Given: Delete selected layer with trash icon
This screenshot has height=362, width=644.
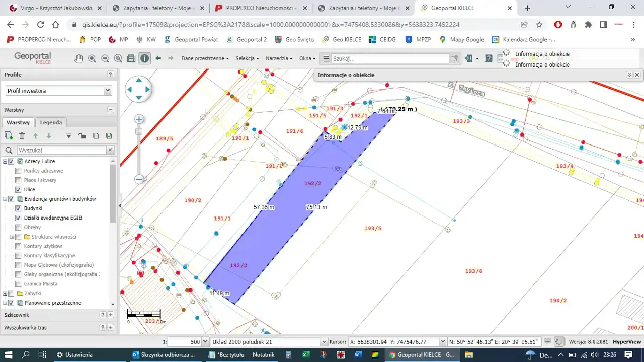Looking at the screenshot, I should pyautogui.click(x=22, y=136).
